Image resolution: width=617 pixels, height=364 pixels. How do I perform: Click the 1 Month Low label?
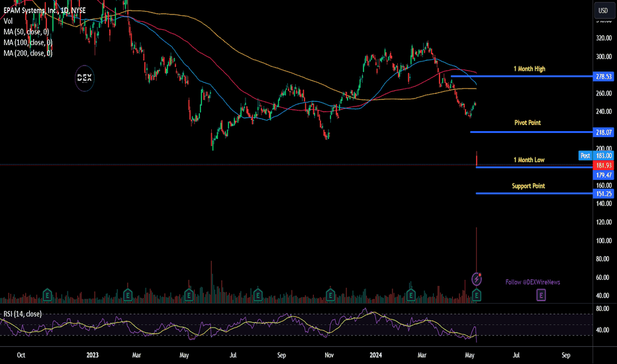(529, 159)
